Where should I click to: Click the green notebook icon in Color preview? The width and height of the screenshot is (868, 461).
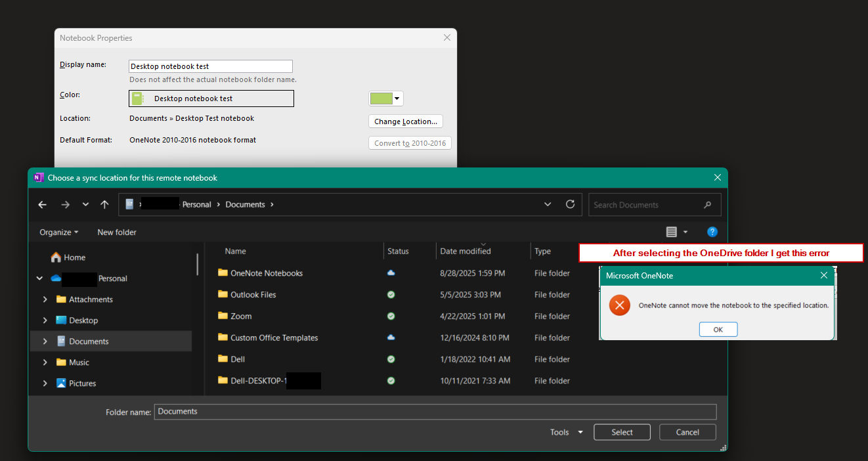137,99
